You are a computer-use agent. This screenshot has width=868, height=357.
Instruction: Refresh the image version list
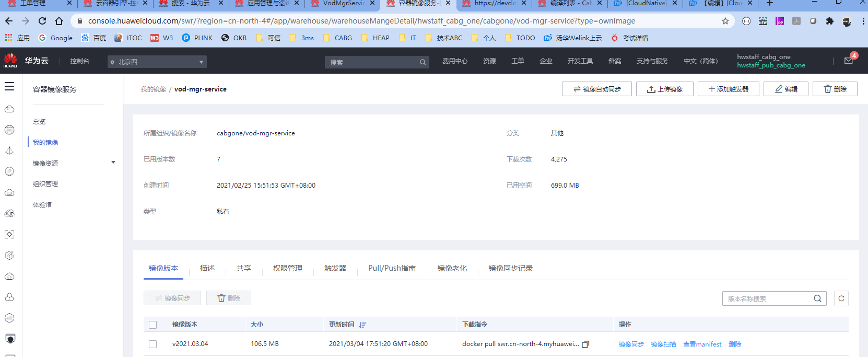tap(841, 298)
